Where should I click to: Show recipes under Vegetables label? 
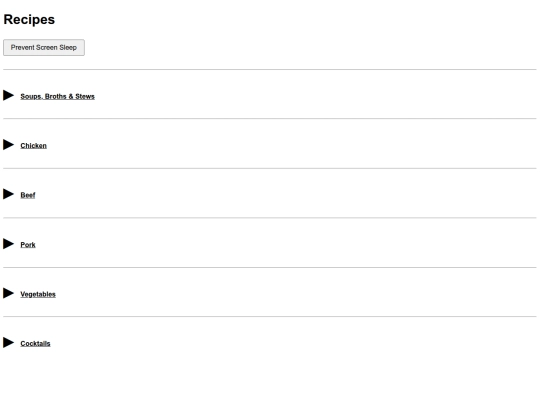pyautogui.click(x=38, y=294)
